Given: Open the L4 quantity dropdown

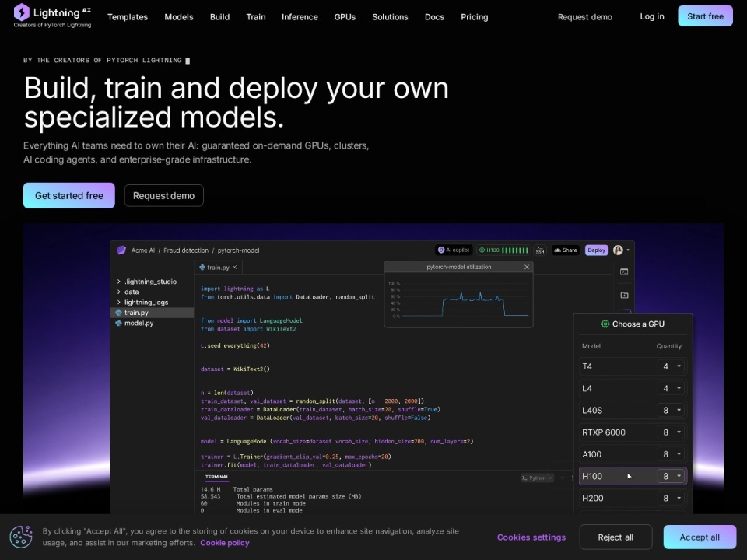Looking at the screenshot, I should point(672,388).
